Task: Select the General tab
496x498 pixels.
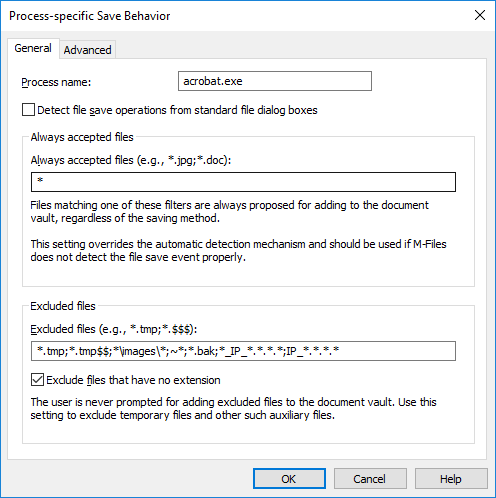Action: click(x=33, y=48)
